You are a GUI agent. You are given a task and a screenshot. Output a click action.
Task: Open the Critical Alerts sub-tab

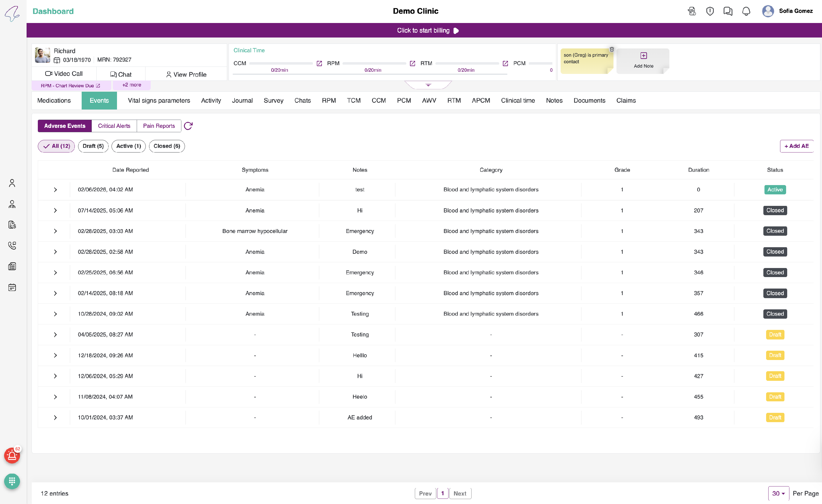(114, 126)
